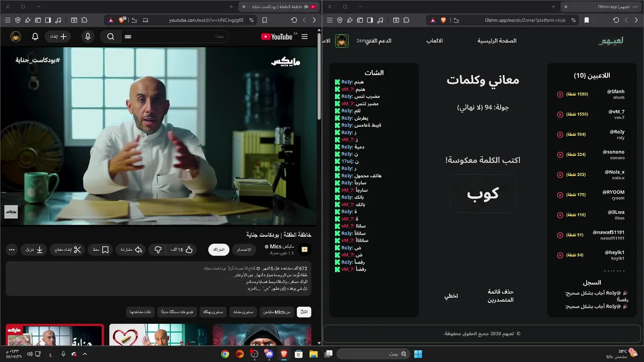Share the video via مشاركة button
This screenshot has height=362, width=644.
131,249
